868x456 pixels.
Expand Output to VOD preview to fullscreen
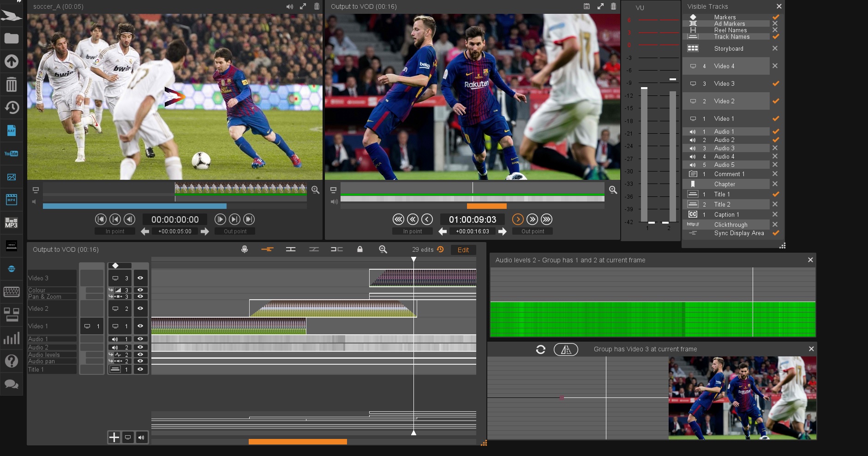point(600,6)
